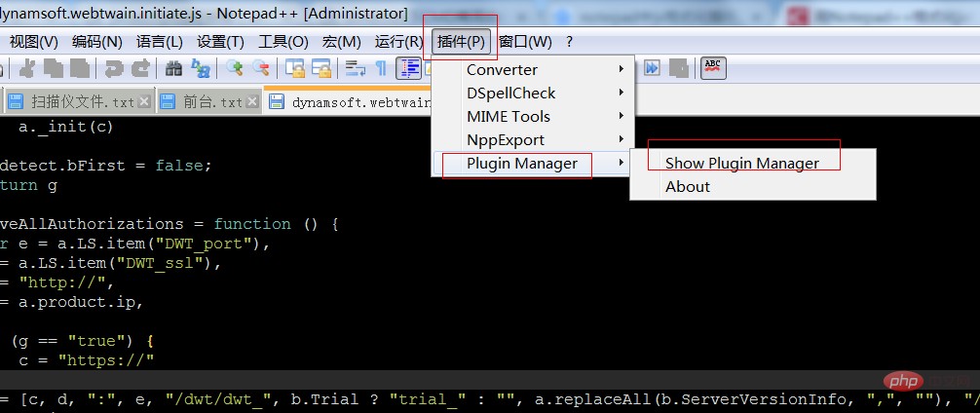
Task: Click the Zoom In magnifier icon
Action: pyautogui.click(x=235, y=67)
